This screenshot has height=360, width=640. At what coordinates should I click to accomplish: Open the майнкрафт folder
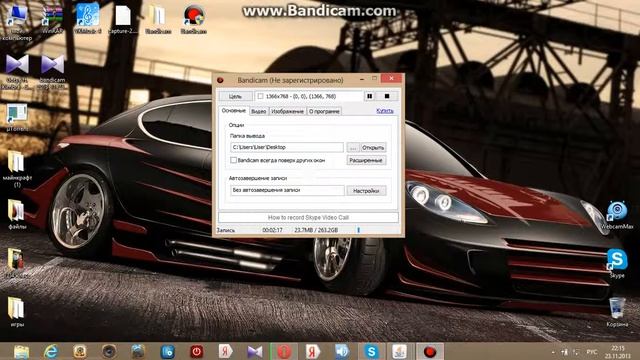(x=17, y=168)
